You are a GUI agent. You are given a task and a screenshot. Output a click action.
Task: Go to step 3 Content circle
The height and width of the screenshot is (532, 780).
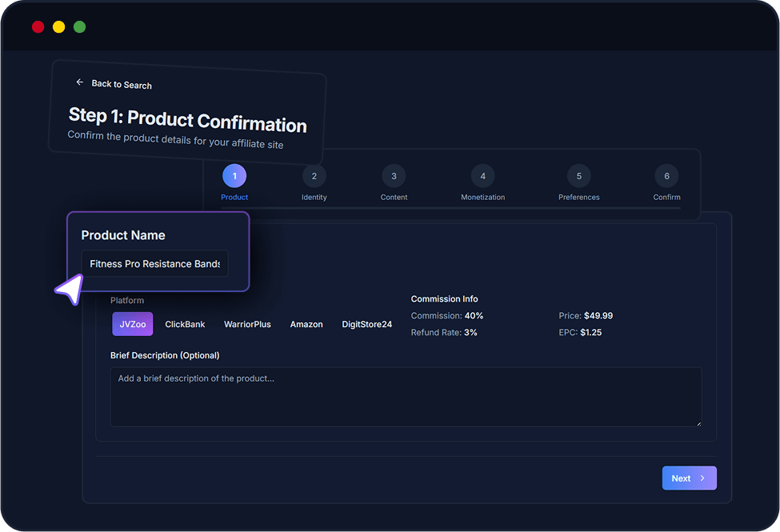coord(394,176)
